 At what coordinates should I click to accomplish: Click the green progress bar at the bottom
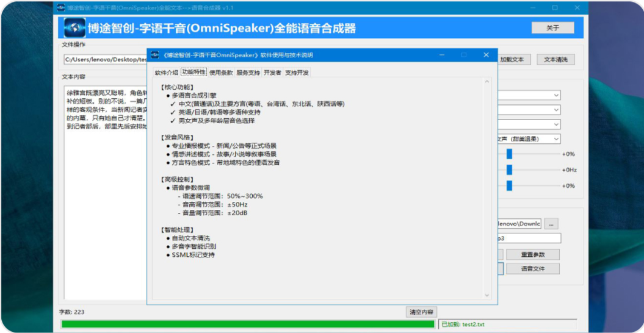pyautogui.click(x=248, y=324)
